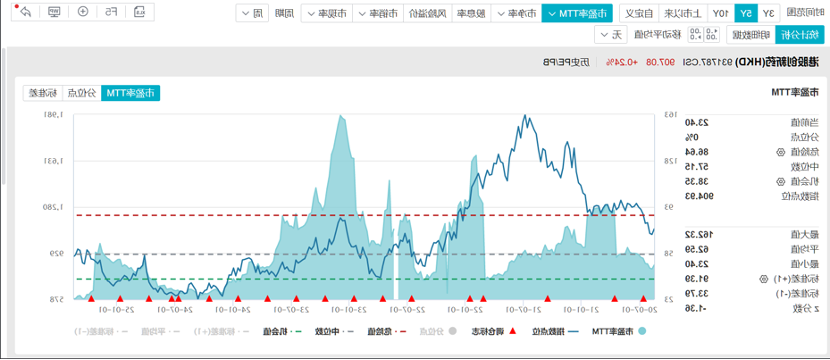Expand the 市现率 metric dropdown
This screenshot has height=360, width=830.
pyautogui.click(x=327, y=13)
